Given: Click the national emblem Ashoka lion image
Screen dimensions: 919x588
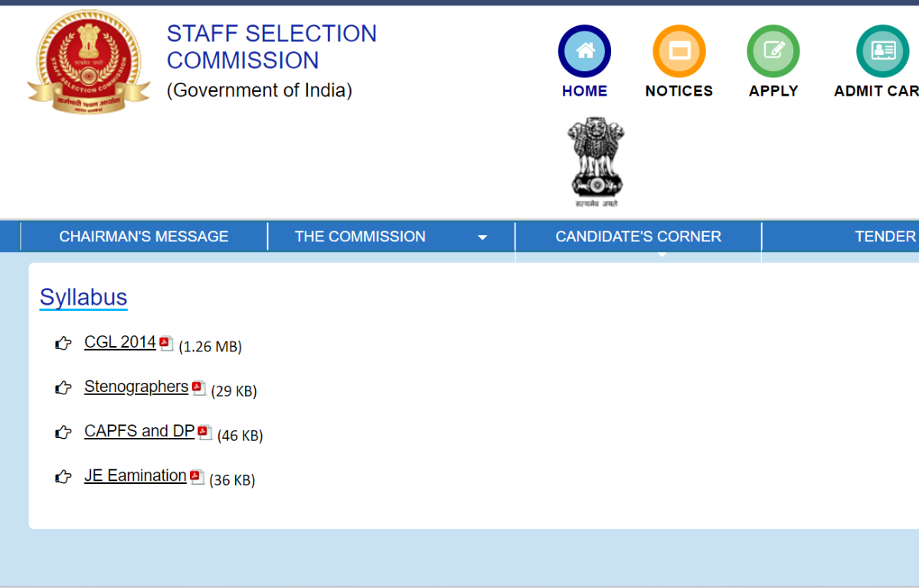Looking at the screenshot, I should [597, 162].
